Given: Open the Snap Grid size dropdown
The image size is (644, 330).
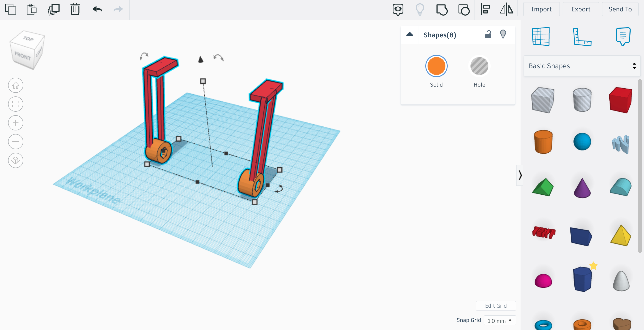Looking at the screenshot, I should tap(500, 321).
